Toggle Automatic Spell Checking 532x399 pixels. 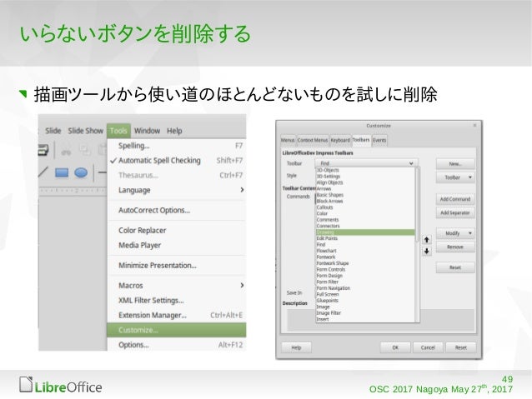coord(177,160)
